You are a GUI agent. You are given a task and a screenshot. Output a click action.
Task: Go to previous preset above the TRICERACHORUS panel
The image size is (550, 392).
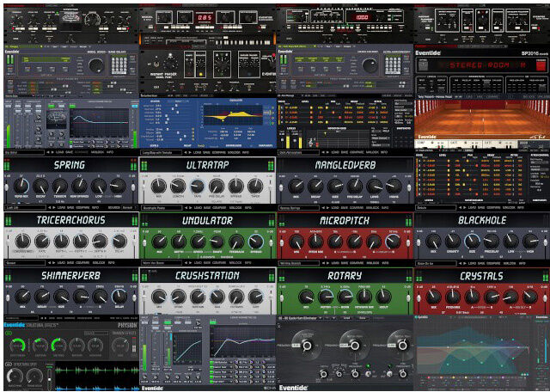click(49, 208)
